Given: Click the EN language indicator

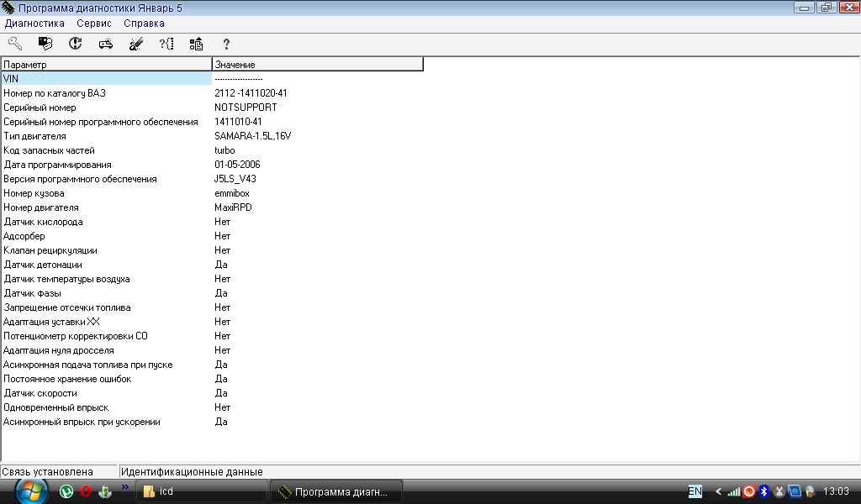Looking at the screenshot, I should 695,491.
